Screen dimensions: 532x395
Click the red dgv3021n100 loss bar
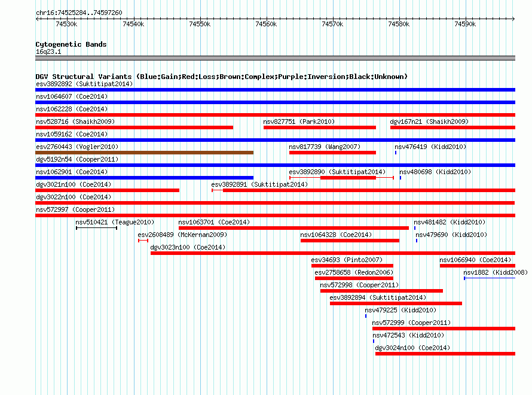tap(107, 190)
